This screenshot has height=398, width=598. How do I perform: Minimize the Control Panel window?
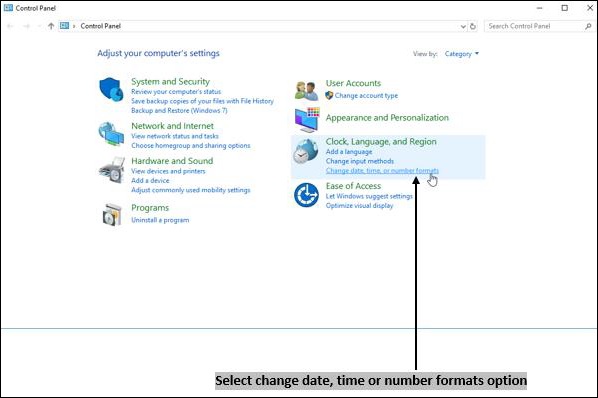click(539, 8)
